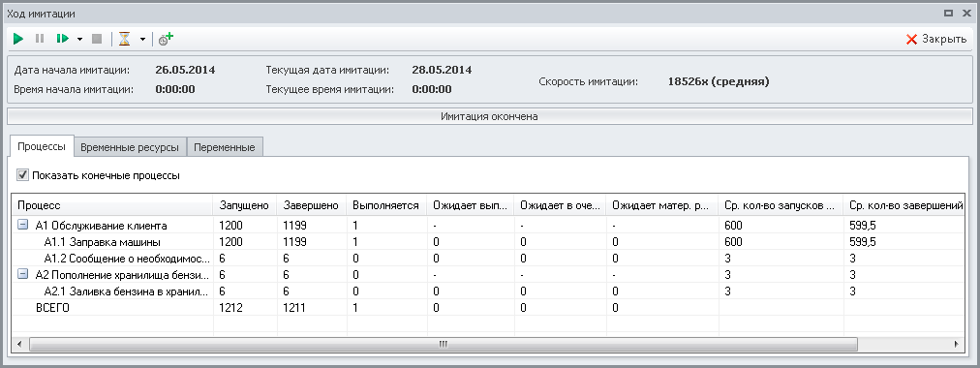This screenshot has width=980, height=368.
Task: Click the right arrow of the horizontal scrollbar
Action: click(956, 344)
